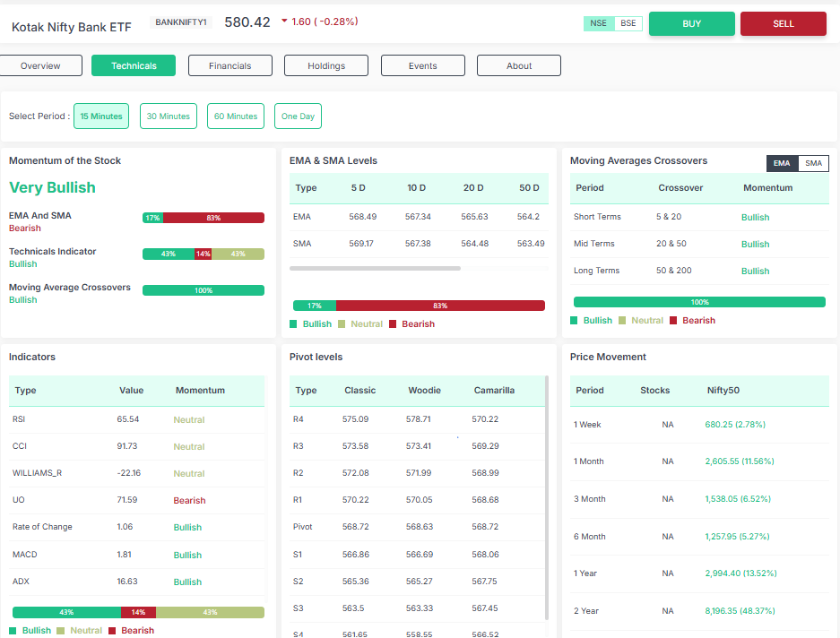Switch exchange to BSE
840x638 pixels.
point(628,23)
